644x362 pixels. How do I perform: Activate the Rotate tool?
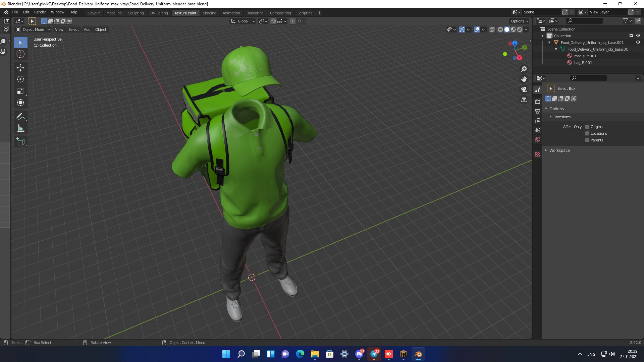[20, 79]
